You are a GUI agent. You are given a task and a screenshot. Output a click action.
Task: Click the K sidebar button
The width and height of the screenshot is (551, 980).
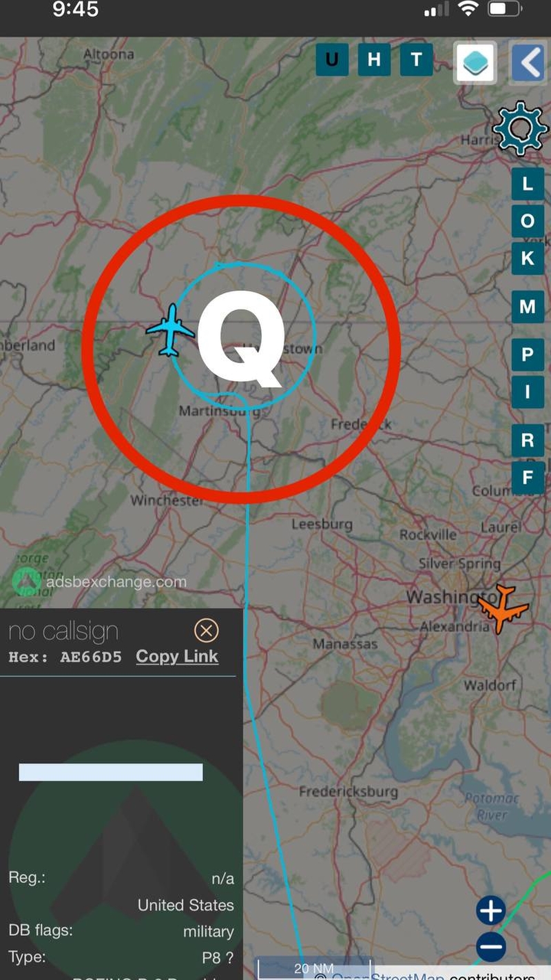pos(528,258)
